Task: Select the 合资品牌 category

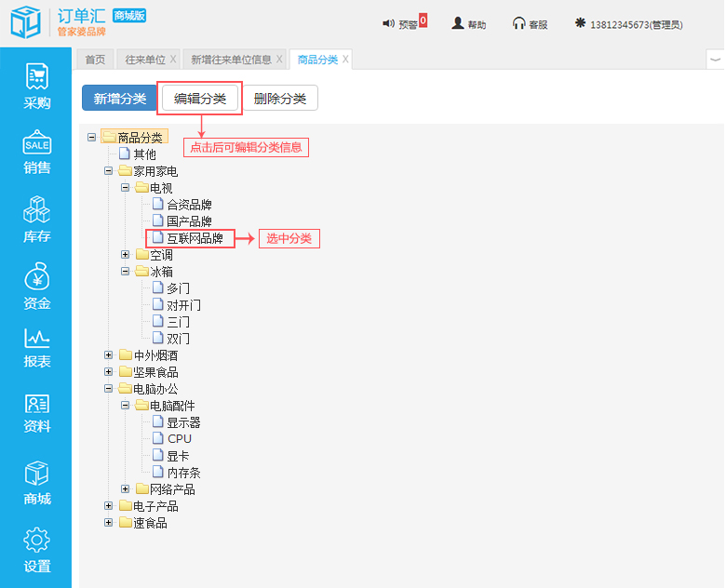Action: point(189,204)
